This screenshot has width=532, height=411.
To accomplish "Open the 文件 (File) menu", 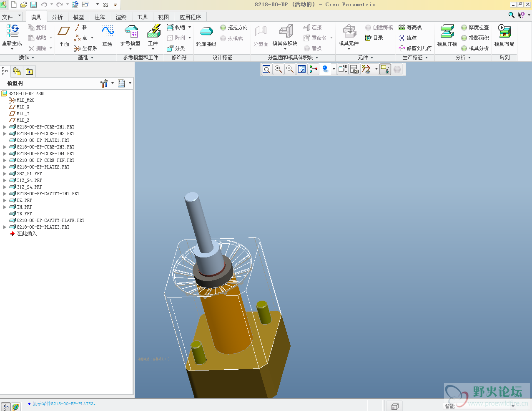I will [x=11, y=17].
